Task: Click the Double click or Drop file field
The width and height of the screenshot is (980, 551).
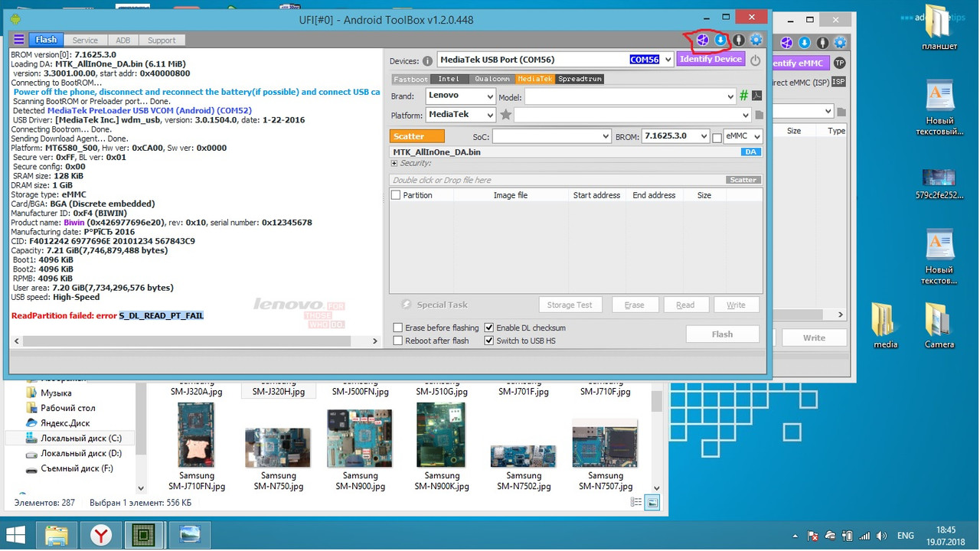Action: tap(557, 180)
